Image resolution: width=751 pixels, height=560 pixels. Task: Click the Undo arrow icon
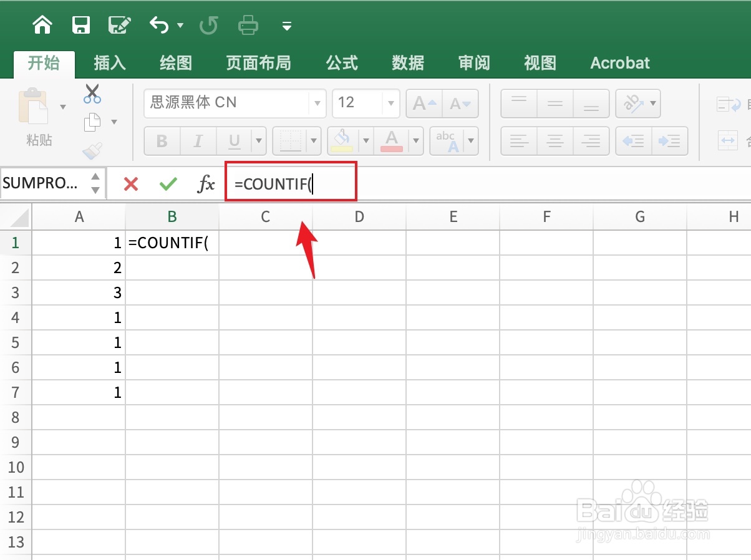point(159,25)
